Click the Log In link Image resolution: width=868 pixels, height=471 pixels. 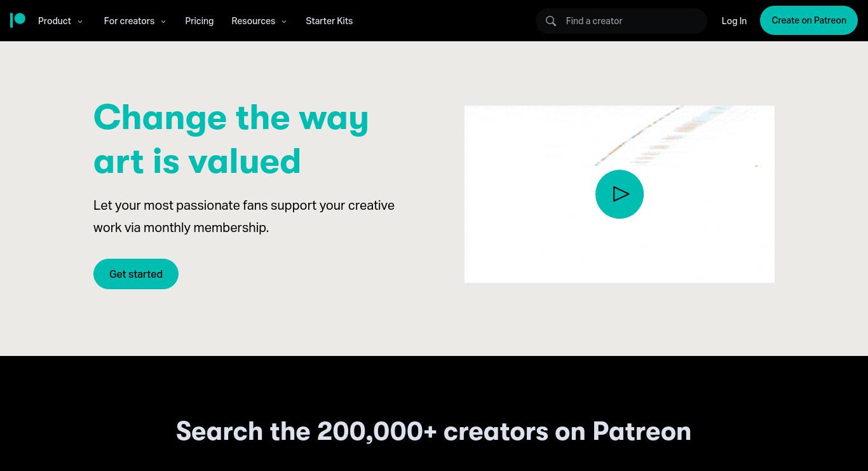coord(734,21)
